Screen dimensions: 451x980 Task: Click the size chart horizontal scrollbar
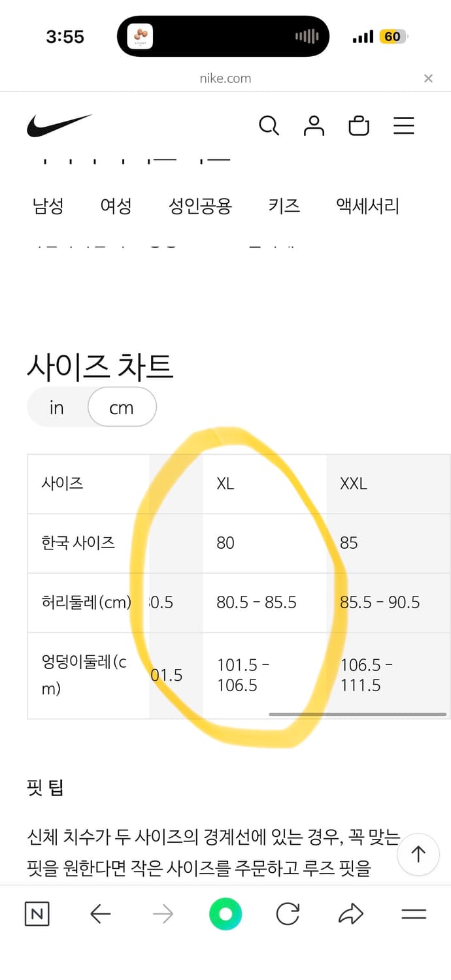[358, 714]
